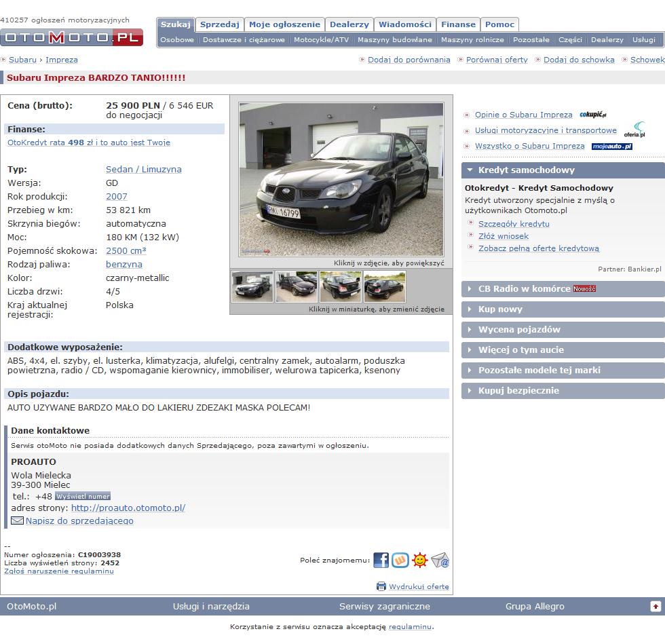The width and height of the screenshot is (665, 644).
Task: Select the Pozostałe category
Action: [531, 40]
